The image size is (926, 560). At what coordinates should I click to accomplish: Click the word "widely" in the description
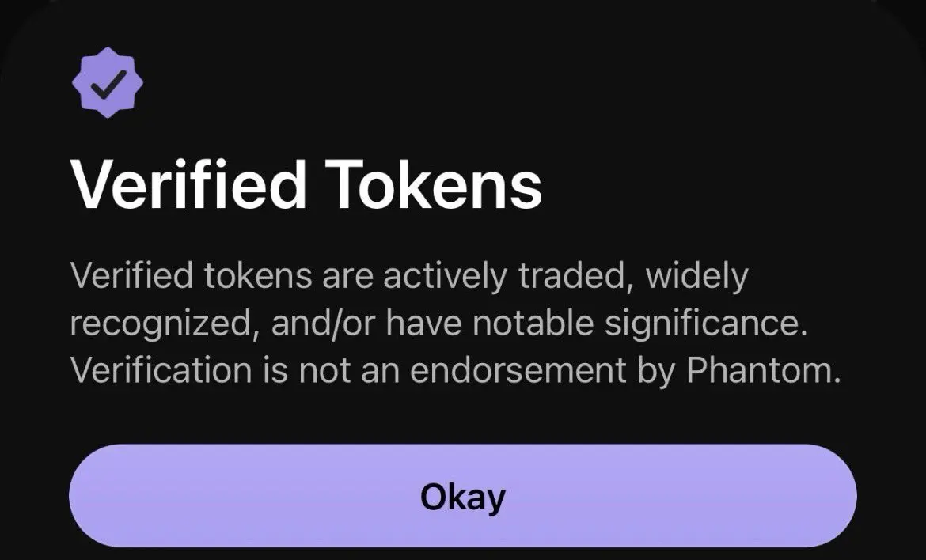pyautogui.click(x=697, y=276)
